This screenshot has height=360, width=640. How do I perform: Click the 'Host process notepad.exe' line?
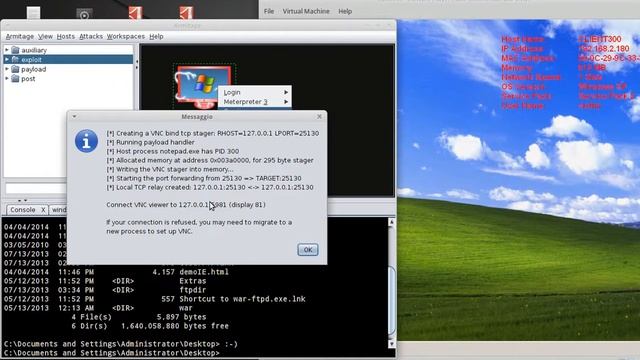(173, 151)
